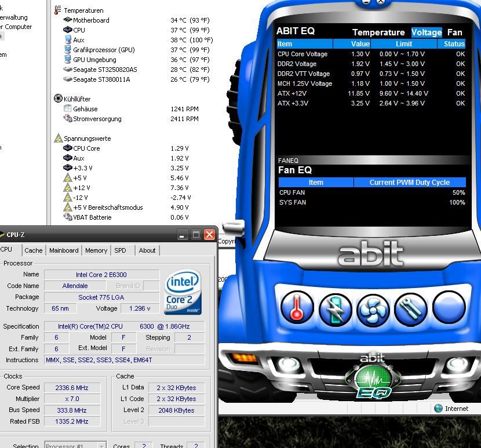Click the +5 V Bereitschaftsmodus icon

pyautogui.click(x=67, y=207)
